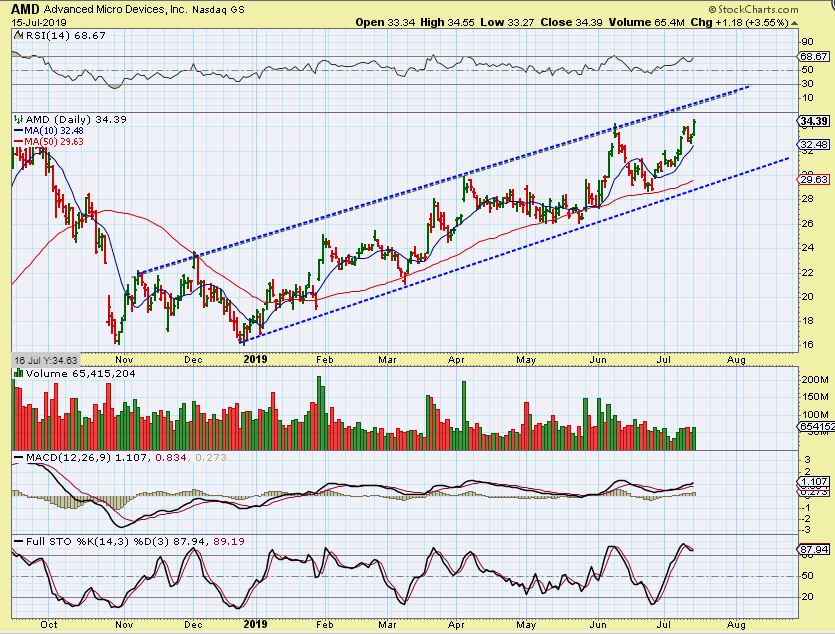
Task: Click the volume bars icon beside Volume 65,415,204
Action: click(19, 374)
